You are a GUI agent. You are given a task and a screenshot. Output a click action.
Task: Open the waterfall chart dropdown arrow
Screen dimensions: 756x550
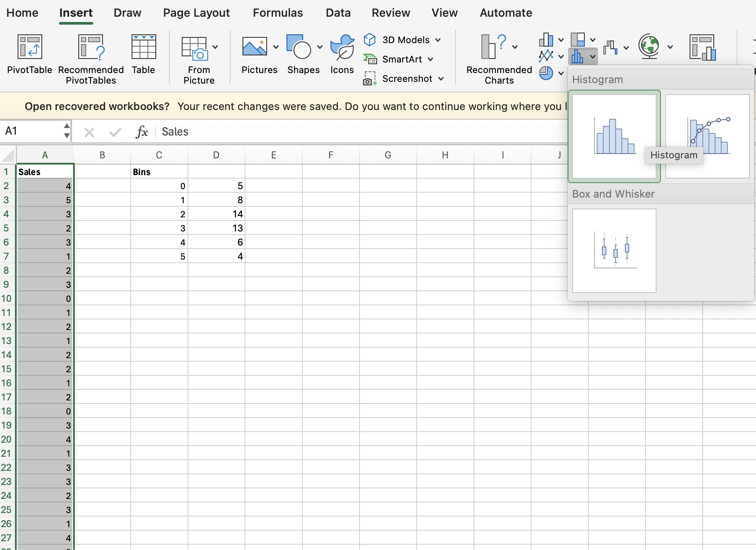[626, 48]
